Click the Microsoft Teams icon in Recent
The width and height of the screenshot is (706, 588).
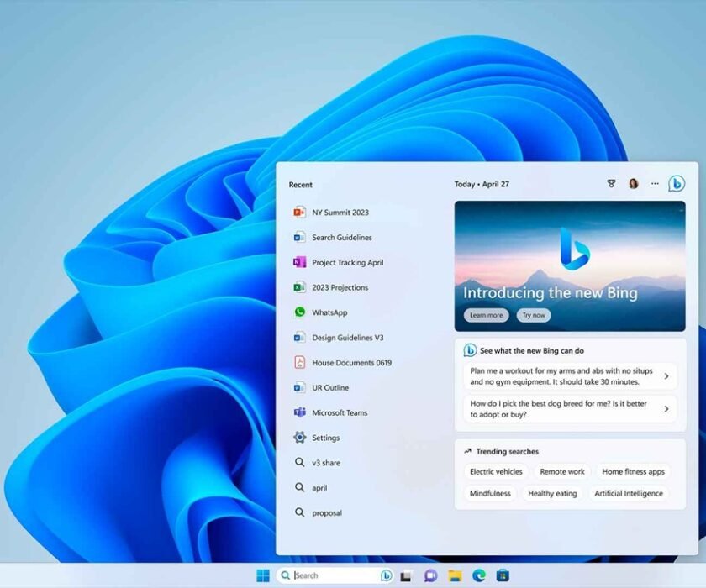click(299, 412)
